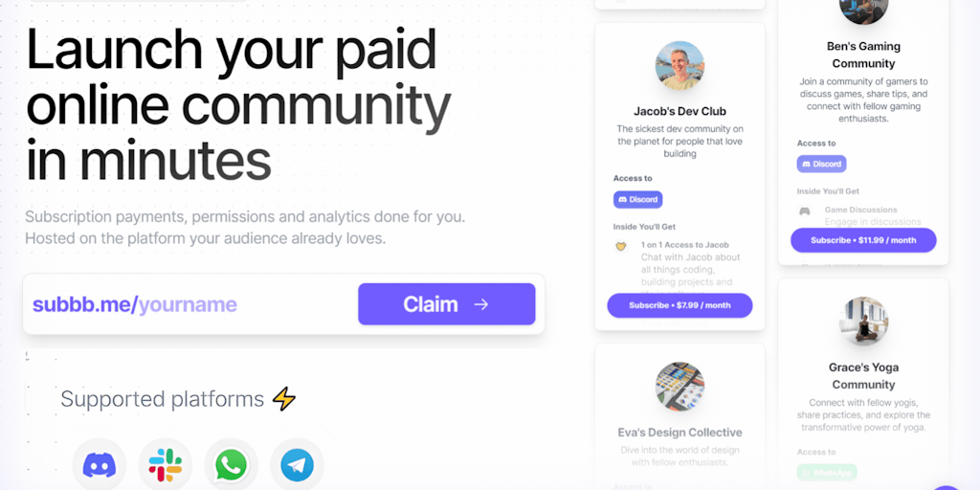Subscribe to Ben's Gaming Community for $11.99
The image size is (980, 490).
click(863, 240)
